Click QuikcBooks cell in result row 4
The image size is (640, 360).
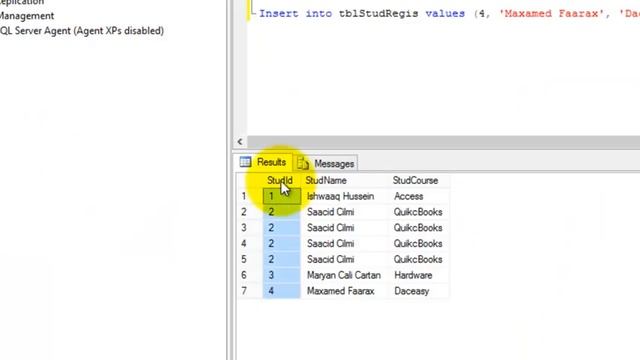[x=419, y=244]
